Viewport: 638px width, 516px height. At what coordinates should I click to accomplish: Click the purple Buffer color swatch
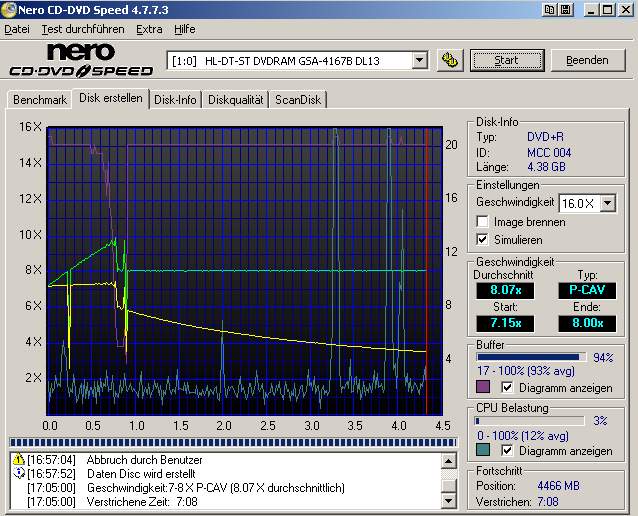pos(483,387)
